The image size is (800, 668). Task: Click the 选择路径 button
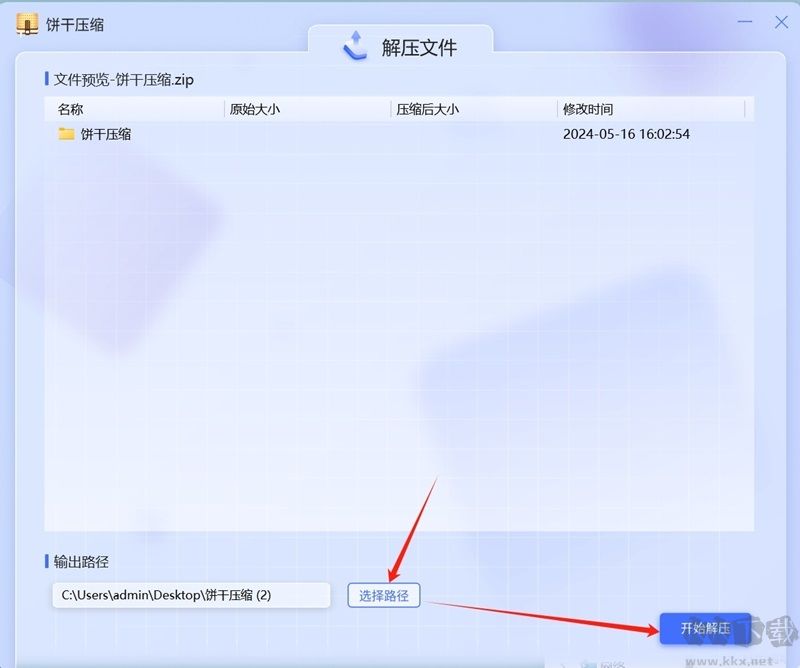(384, 596)
